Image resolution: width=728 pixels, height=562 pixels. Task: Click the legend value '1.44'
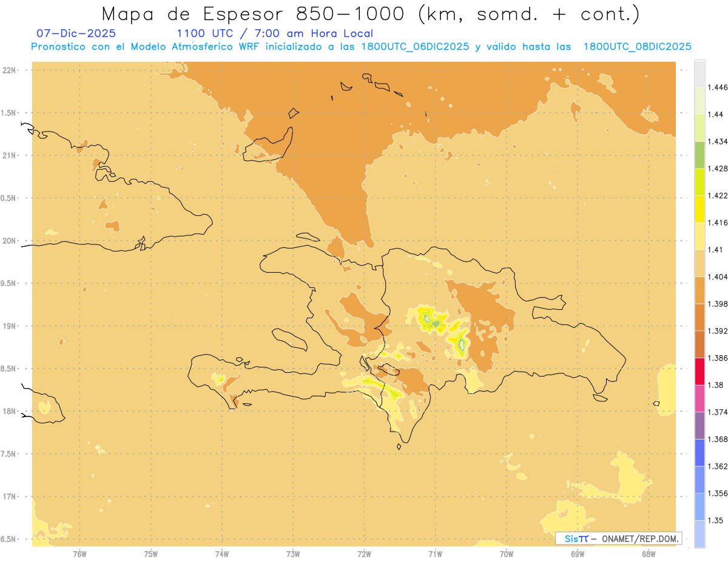[x=716, y=115]
